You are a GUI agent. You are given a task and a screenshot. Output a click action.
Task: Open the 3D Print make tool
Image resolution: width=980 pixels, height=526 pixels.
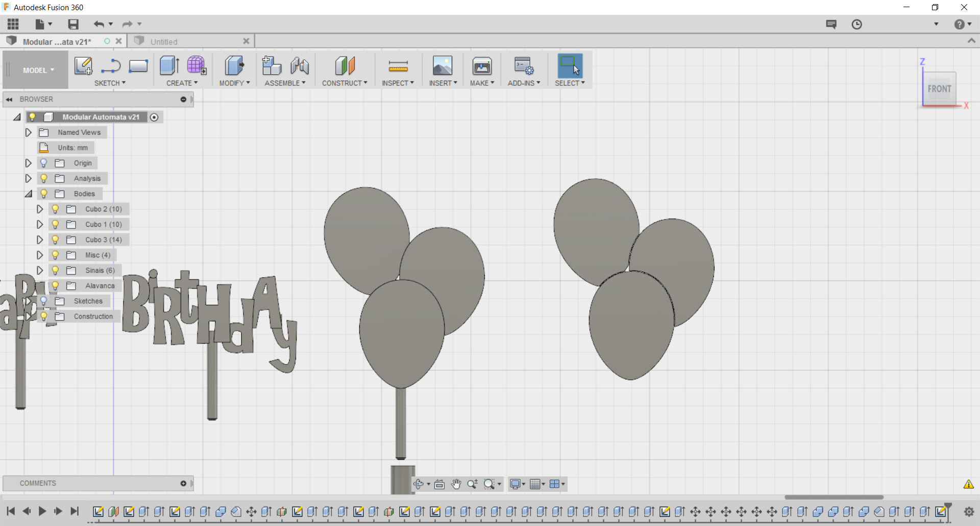482,66
